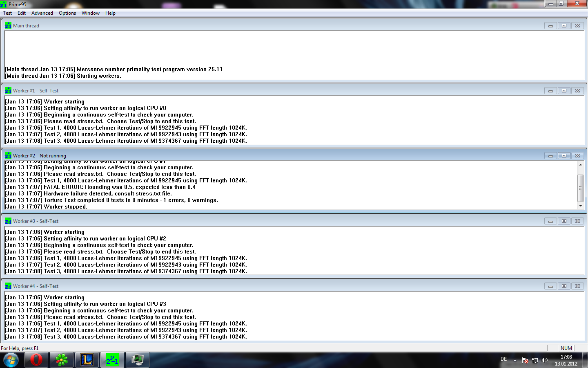The image size is (588, 368).
Task: Minimize the Main thread child window
Action: tap(550, 25)
